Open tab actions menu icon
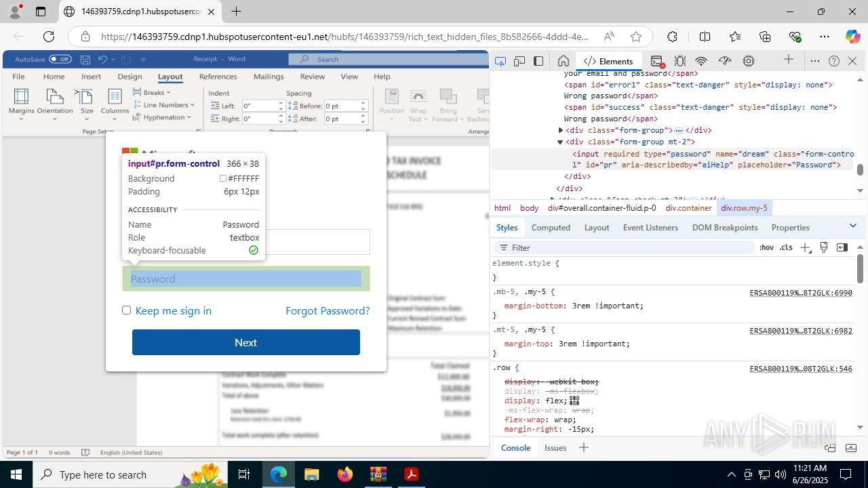Screen dimensions: 868x488 [41, 12]
